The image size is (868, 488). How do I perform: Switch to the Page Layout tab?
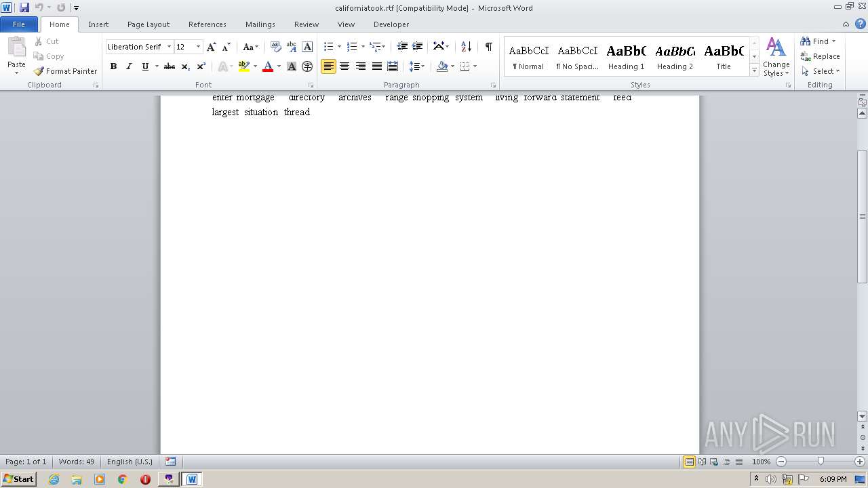(149, 24)
